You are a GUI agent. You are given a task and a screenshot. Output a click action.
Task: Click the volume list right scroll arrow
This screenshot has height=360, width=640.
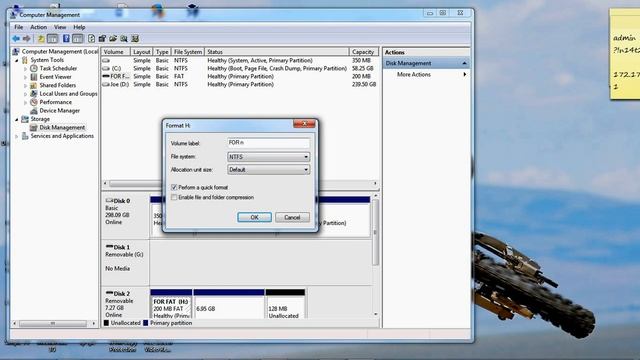(375, 184)
